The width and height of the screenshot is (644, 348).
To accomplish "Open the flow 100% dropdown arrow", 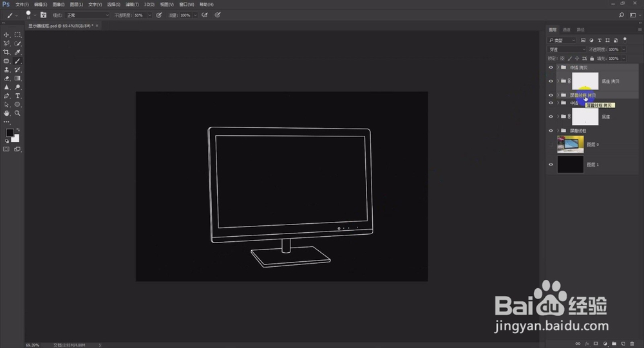I will point(195,15).
